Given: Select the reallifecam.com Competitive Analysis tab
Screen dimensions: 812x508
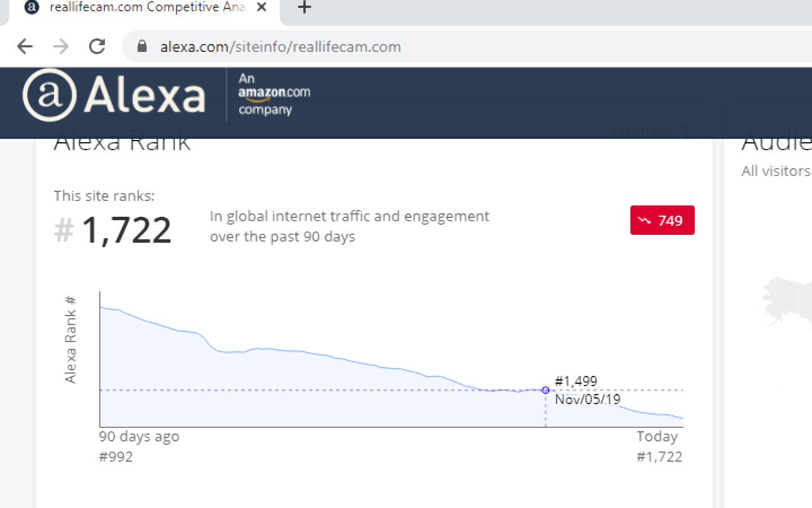Looking at the screenshot, I should pos(147,7).
